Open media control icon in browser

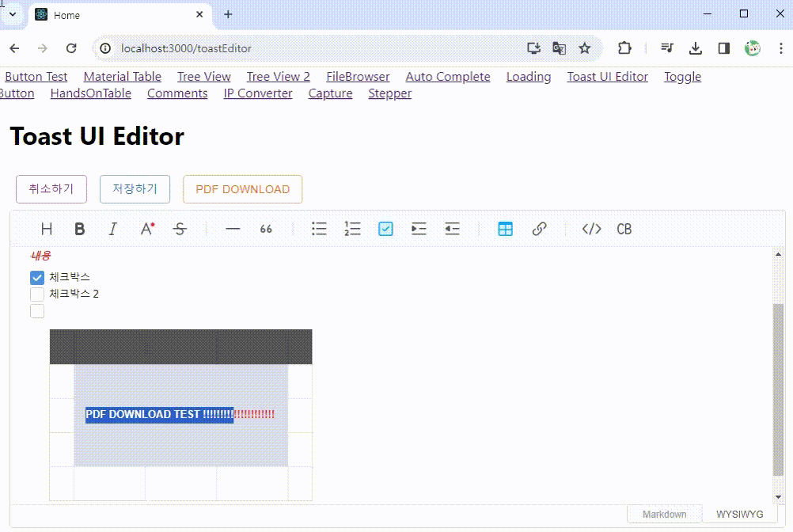tap(668, 48)
